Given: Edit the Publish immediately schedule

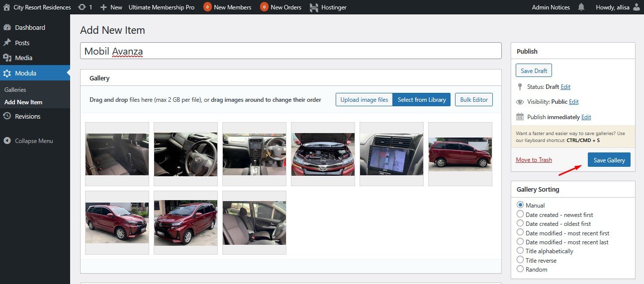Looking at the screenshot, I should click(x=586, y=117).
